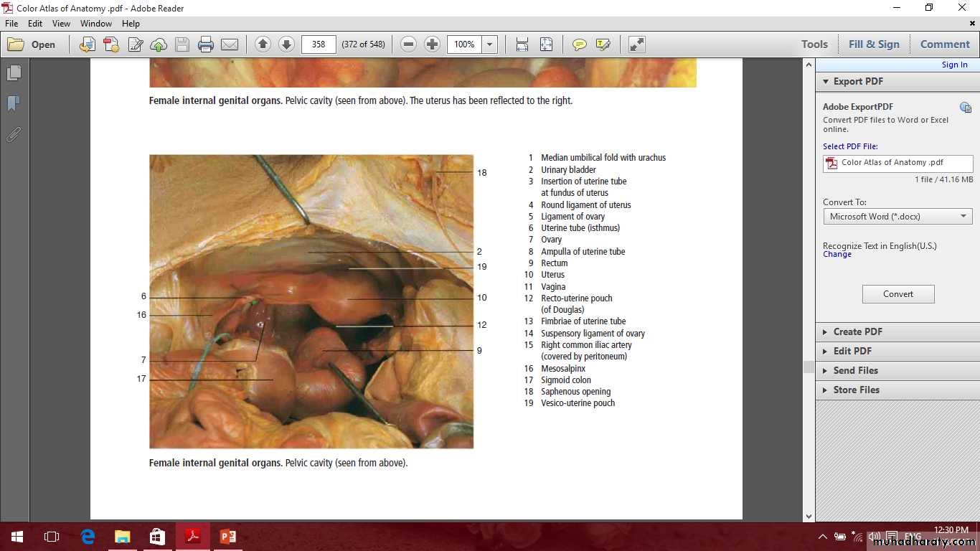980x551 pixels.
Task: Add a sticky note comment
Action: click(x=579, y=44)
